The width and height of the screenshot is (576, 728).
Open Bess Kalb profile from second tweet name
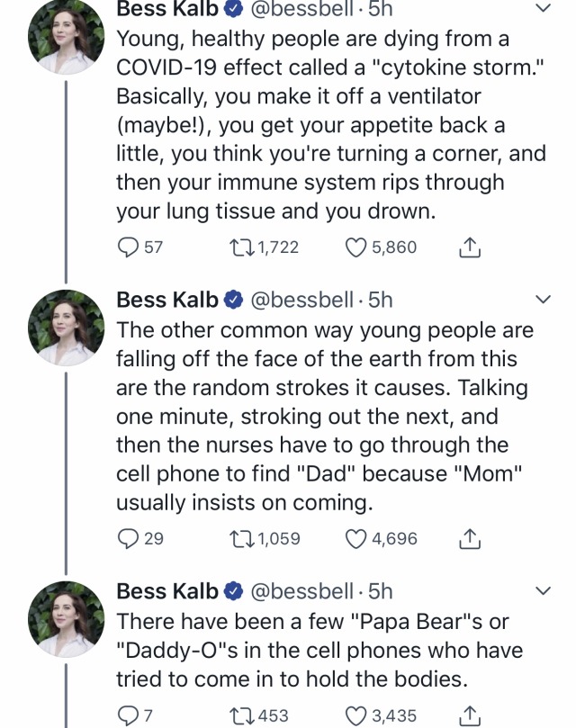pyautogui.click(x=167, y=300)
